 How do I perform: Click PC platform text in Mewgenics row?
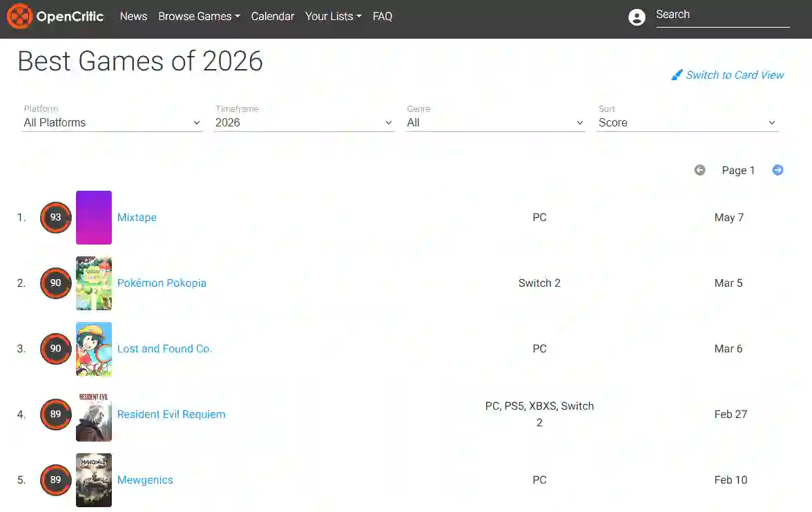click(x=539, y=480)
